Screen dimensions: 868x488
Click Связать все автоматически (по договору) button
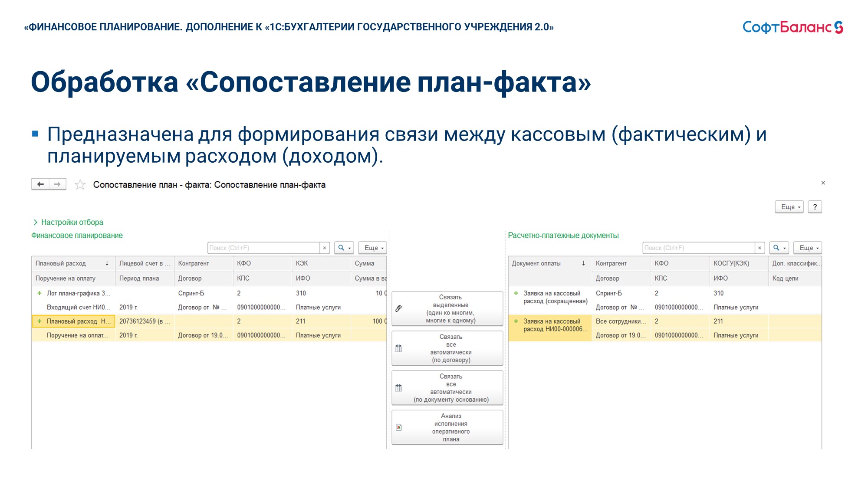447,348
